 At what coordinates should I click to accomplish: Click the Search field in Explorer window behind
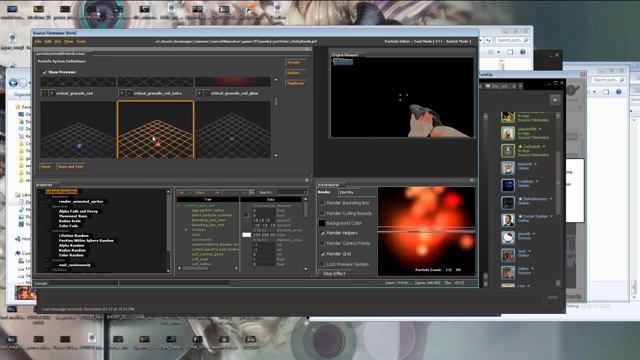tap(513, 40)
